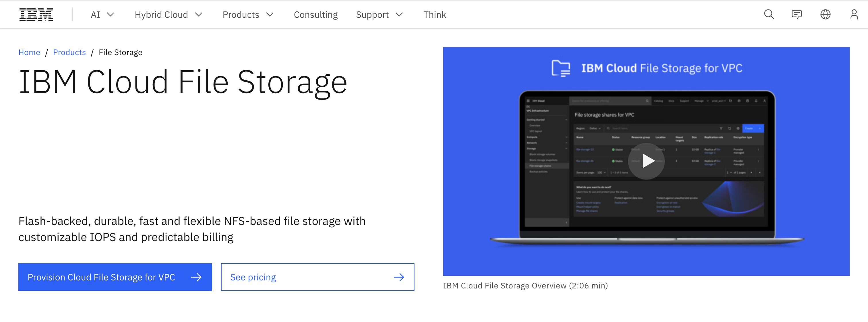Click the arrow icon beside See pricing
Screen dimensions: 868x322
click(399, 277)
